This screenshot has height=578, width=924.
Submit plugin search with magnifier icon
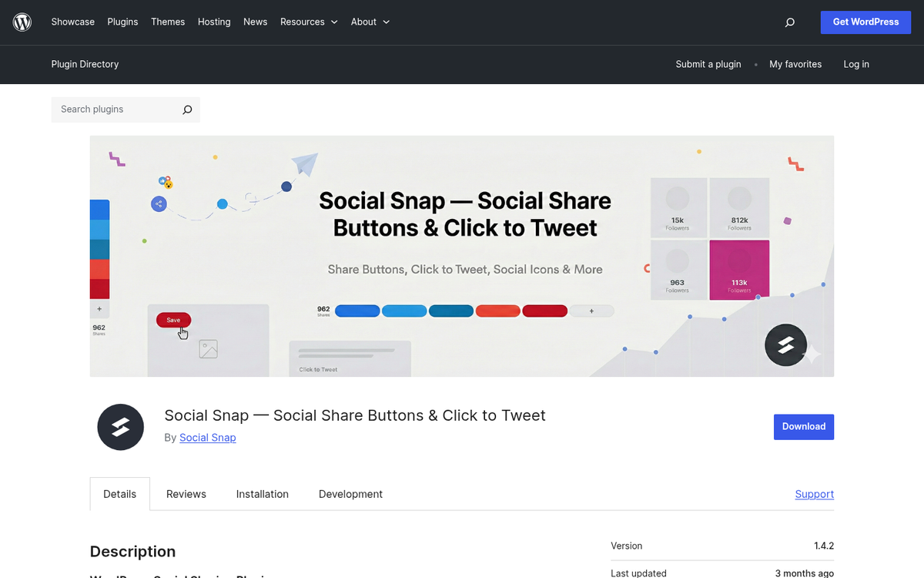tap(187, 109)
